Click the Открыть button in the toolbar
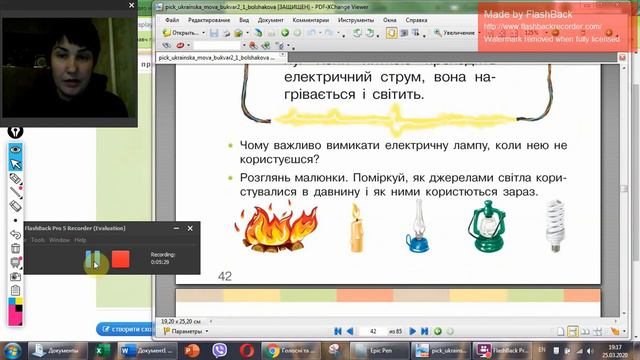 (180, 33)
